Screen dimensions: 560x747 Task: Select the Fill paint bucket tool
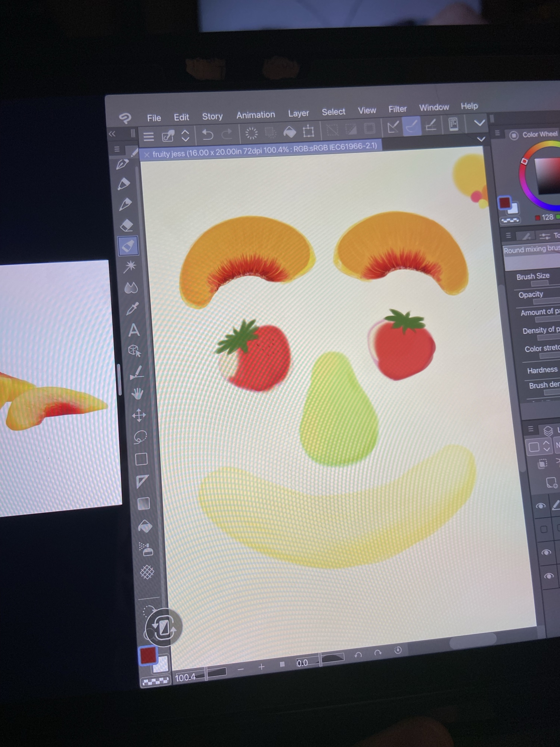pyautogui.click(x=145, y=527)
